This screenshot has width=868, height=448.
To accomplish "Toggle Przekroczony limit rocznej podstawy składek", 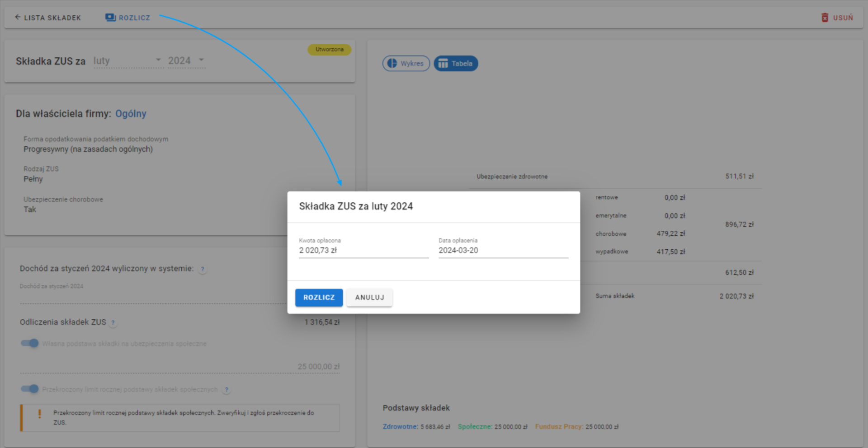I will coord(30,389).
